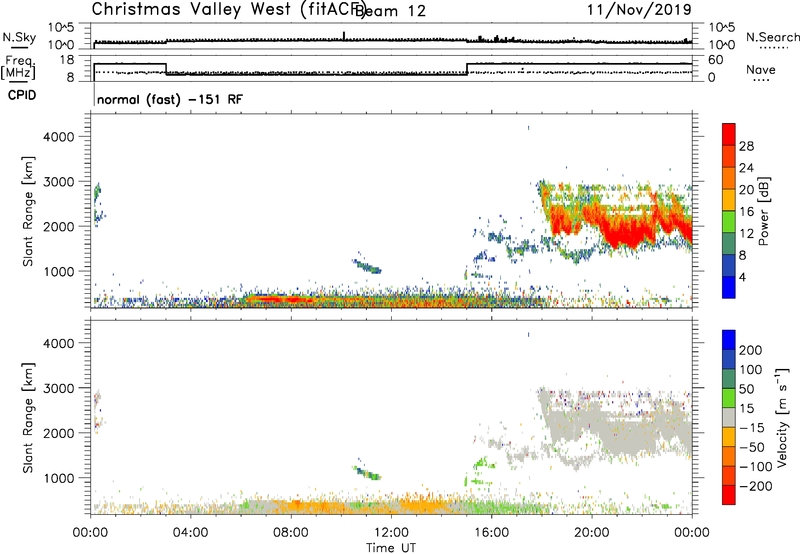
Task: Pick the red bottom band of Velocity colorbar
Action: point(729,495)
